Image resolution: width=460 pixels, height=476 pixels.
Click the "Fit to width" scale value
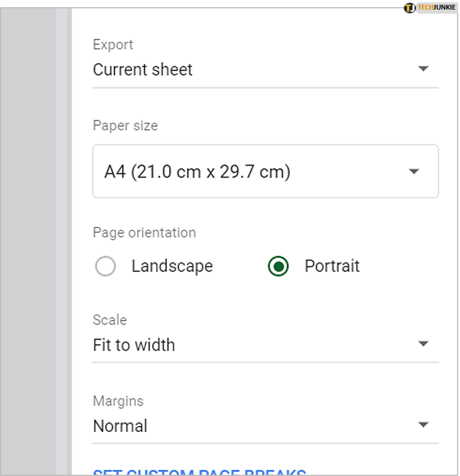[x=134, y=345]
